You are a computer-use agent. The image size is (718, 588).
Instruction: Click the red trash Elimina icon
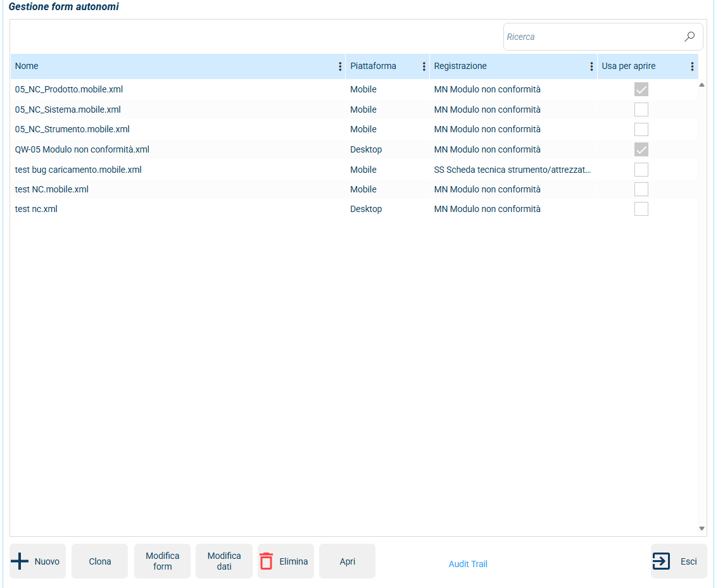[267, 561]
